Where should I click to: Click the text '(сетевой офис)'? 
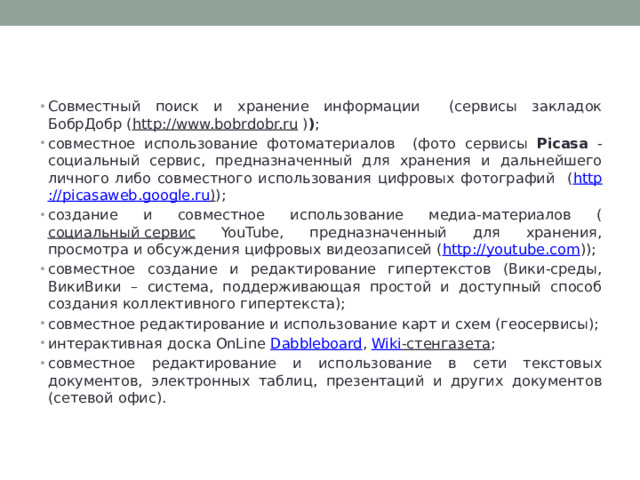[107, 398]
